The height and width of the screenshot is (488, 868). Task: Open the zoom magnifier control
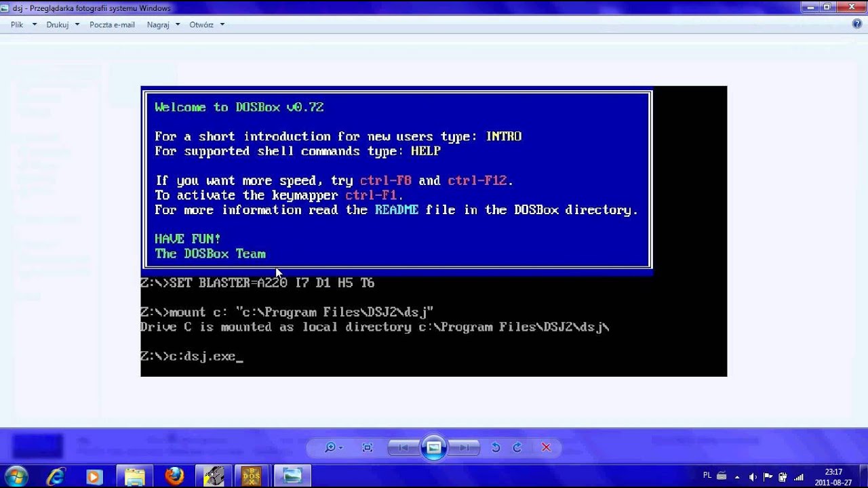tap(330, 447)
